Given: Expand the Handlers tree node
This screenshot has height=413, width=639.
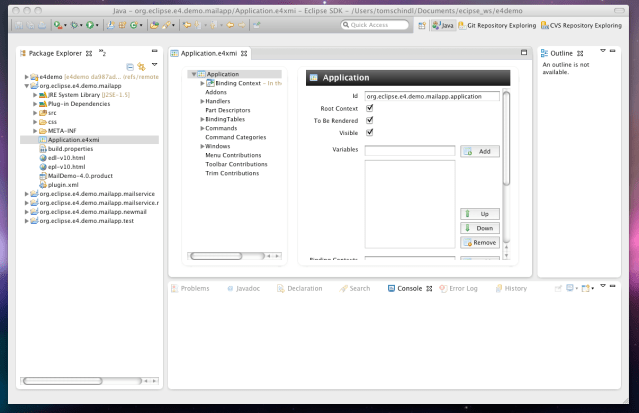Looking at the screenshot, I should tap(202, 101).
